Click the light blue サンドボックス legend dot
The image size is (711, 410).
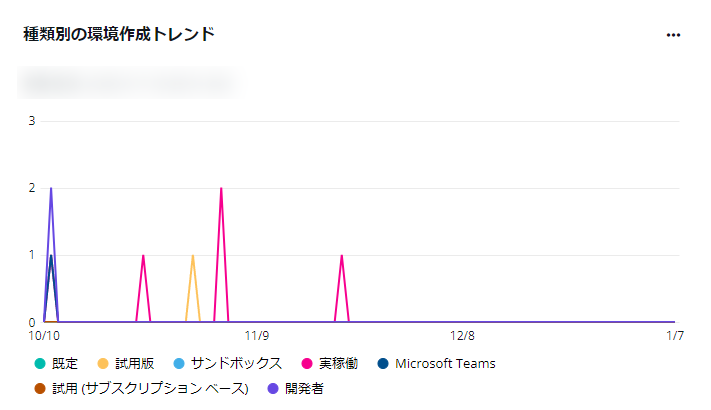coord(179,363)
